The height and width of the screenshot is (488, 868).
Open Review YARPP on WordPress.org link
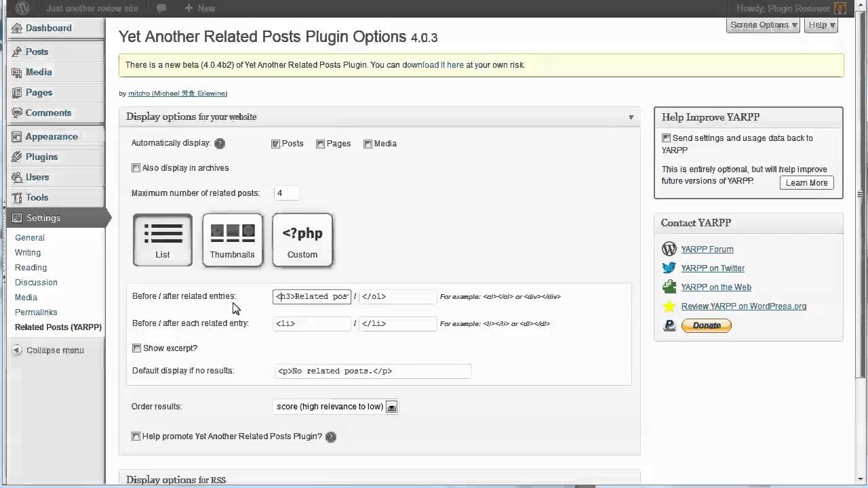point(744,306)
